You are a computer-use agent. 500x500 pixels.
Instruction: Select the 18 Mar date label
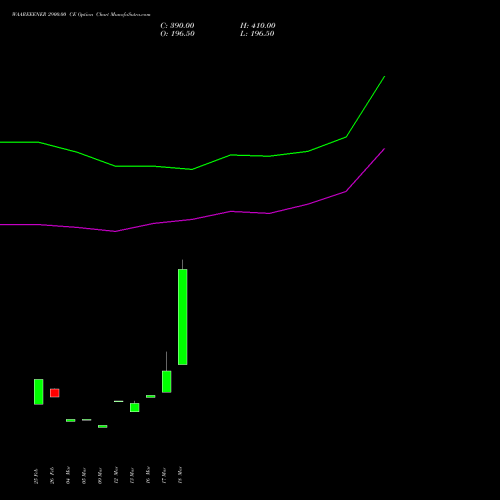click(x=181, y=475)
